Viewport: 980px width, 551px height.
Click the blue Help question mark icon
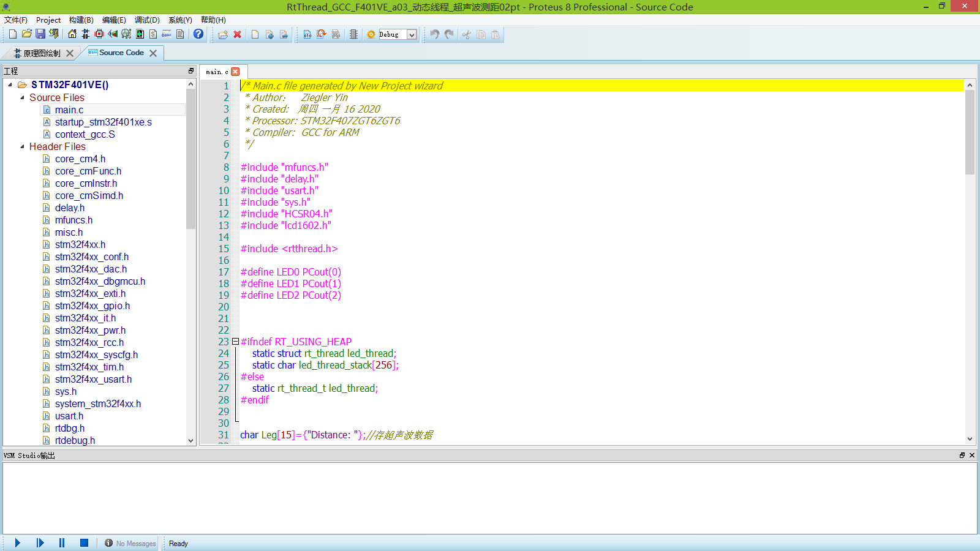[198, 34]
